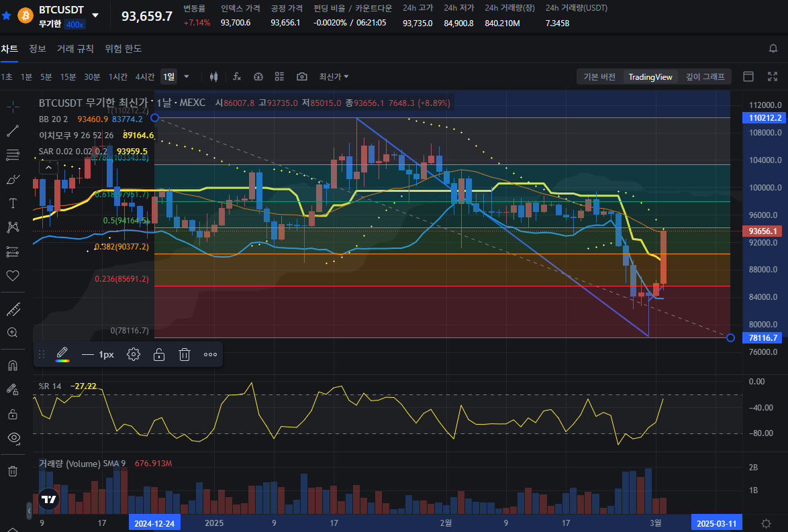The image size is (788, 532).
Task: Open chart settings gear at bottom right
Action: tap(766, 523)
